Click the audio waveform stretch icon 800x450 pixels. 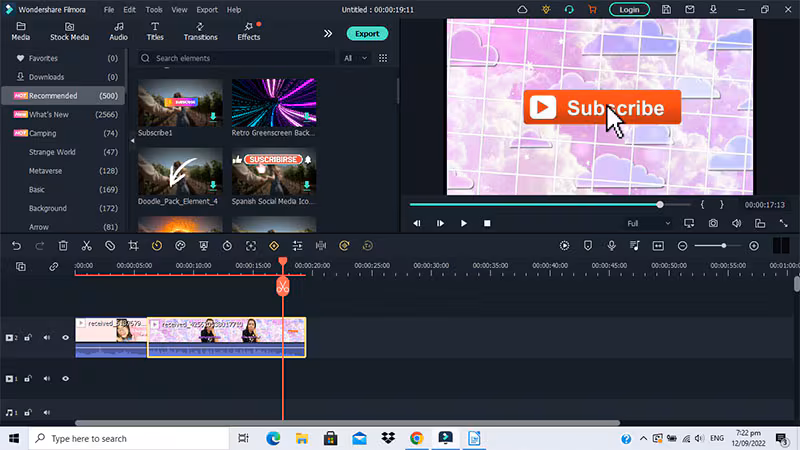coord(321,246)
